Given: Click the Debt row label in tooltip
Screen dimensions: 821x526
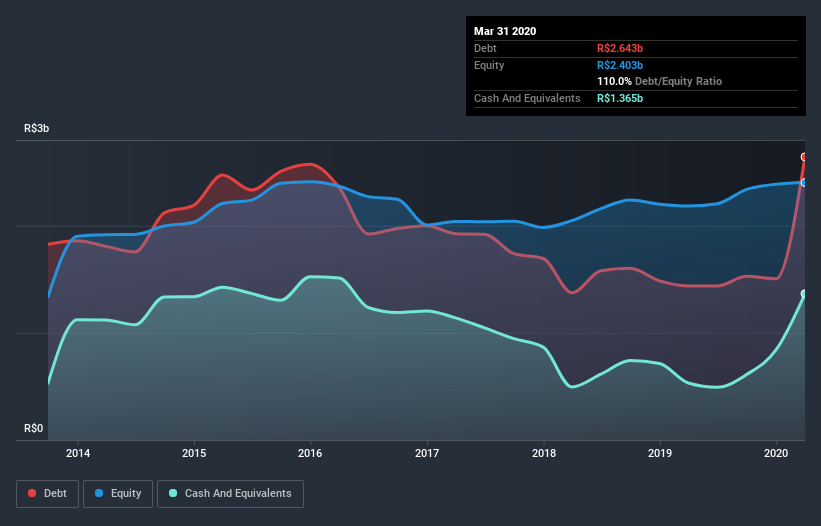Looking at the screenshot, I should tap(485, 48).
